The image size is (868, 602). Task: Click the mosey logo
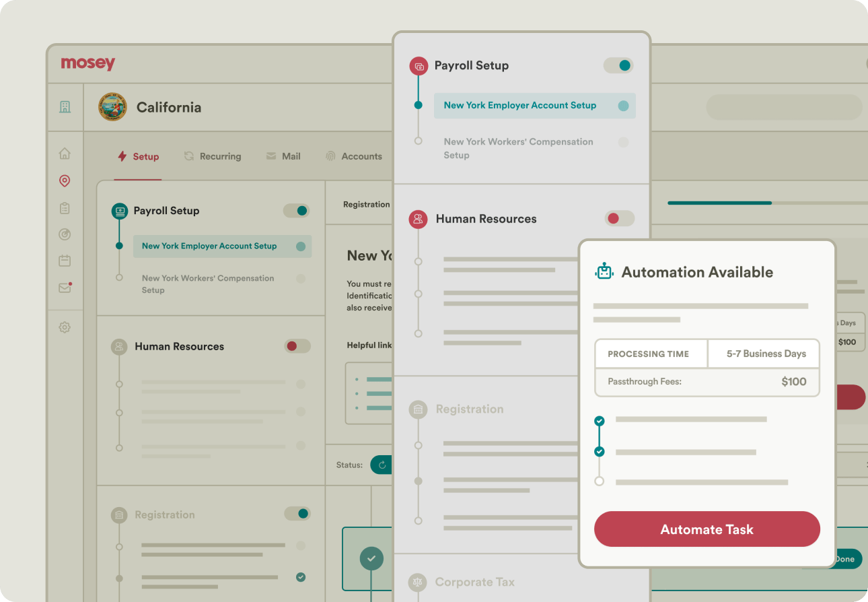pos(88,63)
